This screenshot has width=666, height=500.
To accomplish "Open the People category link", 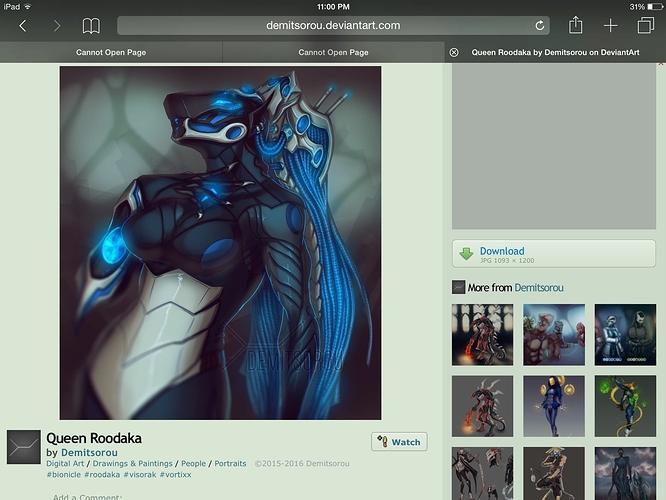I will point(193,463).
